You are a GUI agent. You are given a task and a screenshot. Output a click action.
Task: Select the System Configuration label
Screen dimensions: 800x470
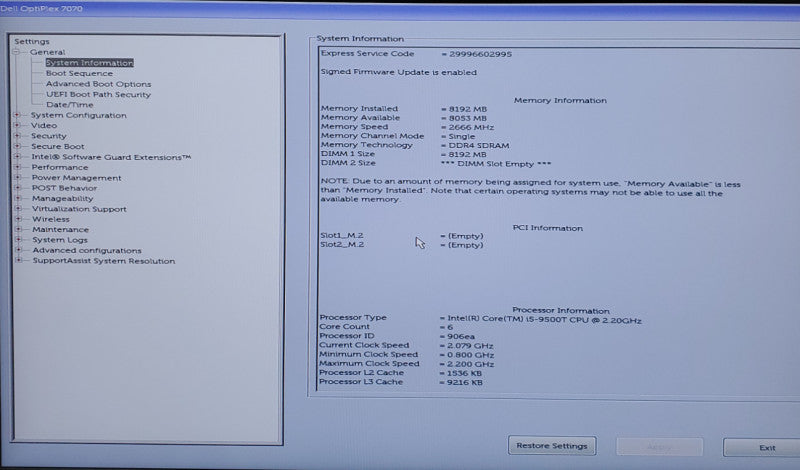click(78, 115)
